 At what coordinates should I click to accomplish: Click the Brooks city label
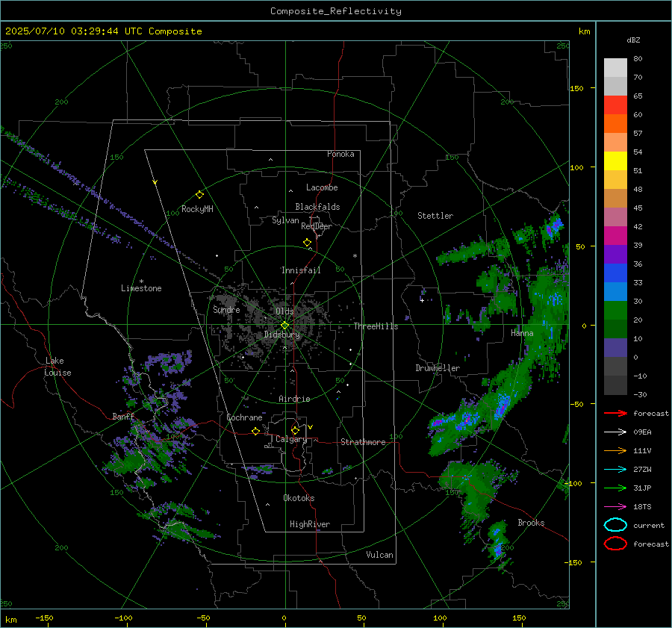click(531, 523)
